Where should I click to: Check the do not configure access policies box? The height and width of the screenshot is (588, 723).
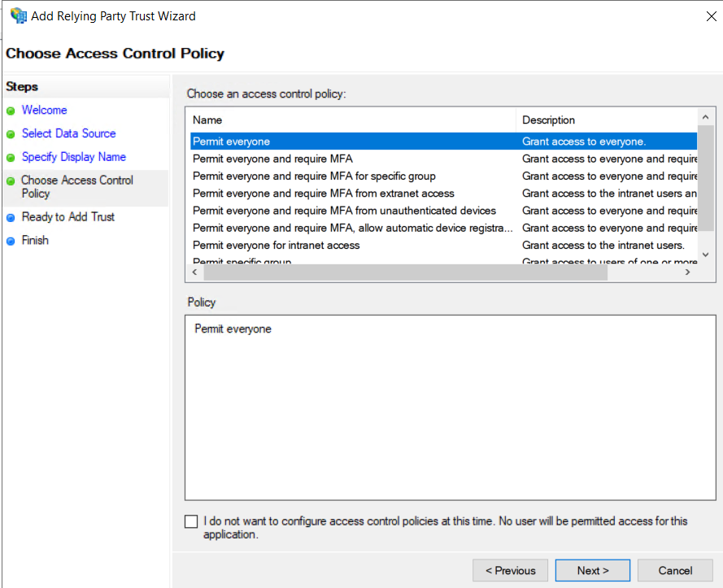coord(191,521)
